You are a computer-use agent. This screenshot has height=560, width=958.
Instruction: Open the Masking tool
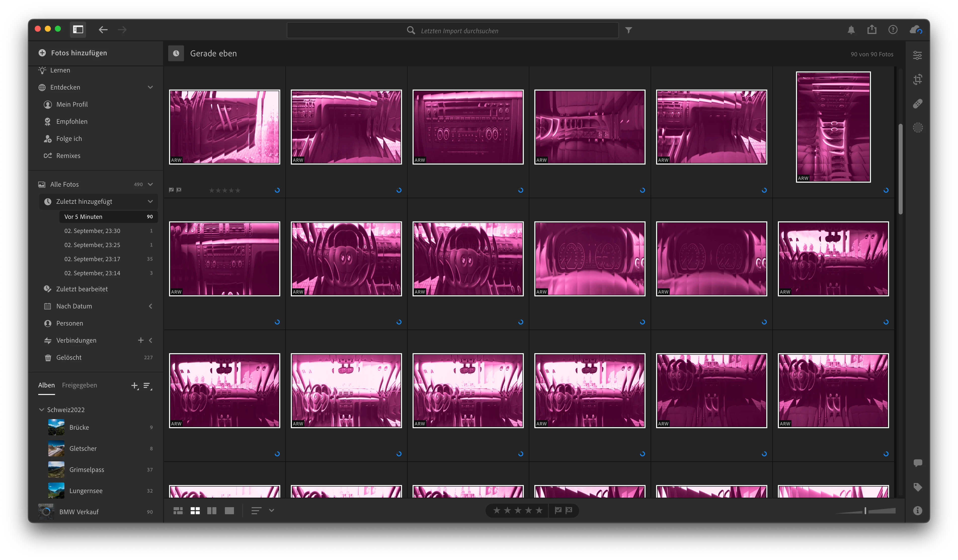coord(917,127)
